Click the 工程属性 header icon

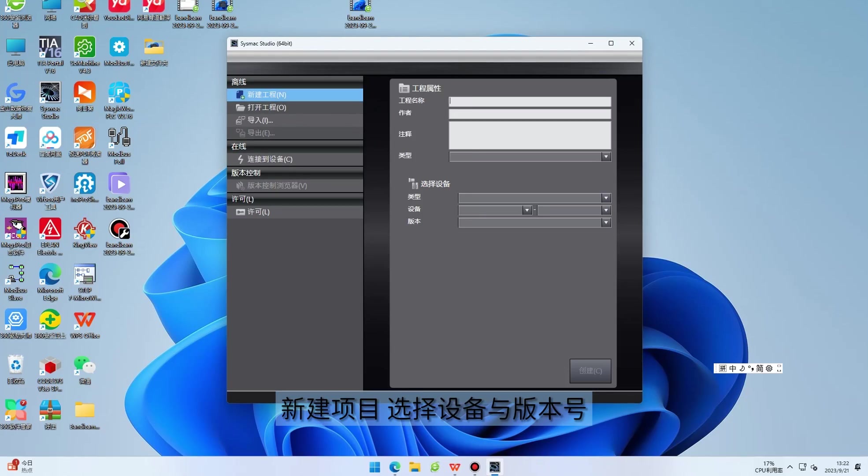tap(404, 88)
